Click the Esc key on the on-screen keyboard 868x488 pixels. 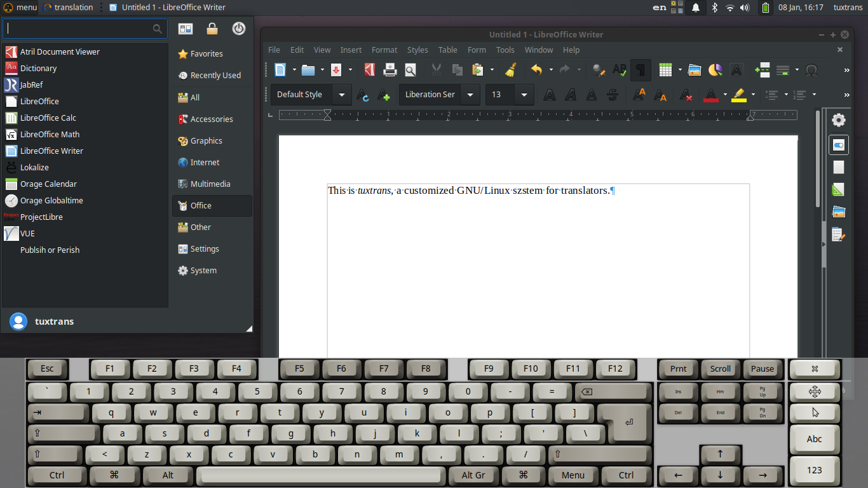tap(48, 369)
